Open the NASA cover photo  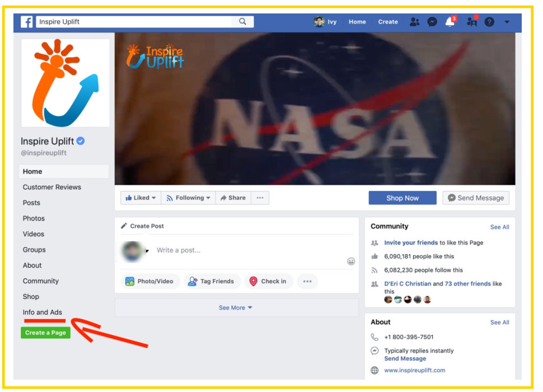click(x=315, y=109)
